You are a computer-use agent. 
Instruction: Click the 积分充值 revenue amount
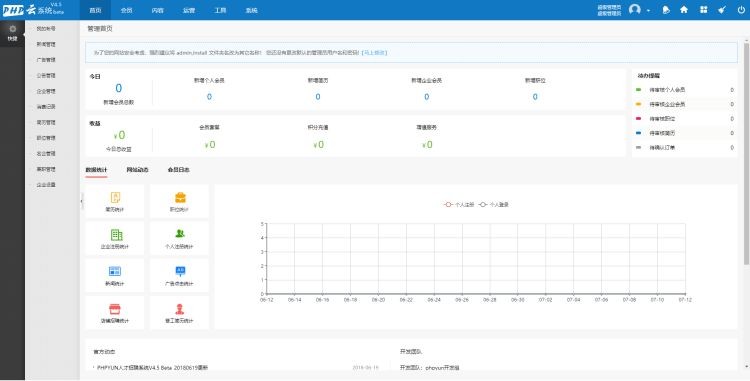319,144
